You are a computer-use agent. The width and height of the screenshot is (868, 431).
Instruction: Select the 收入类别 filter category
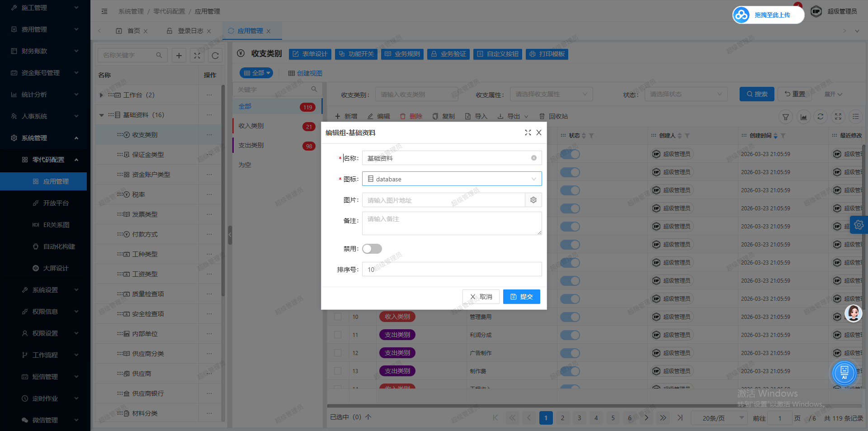pos(277,126)
